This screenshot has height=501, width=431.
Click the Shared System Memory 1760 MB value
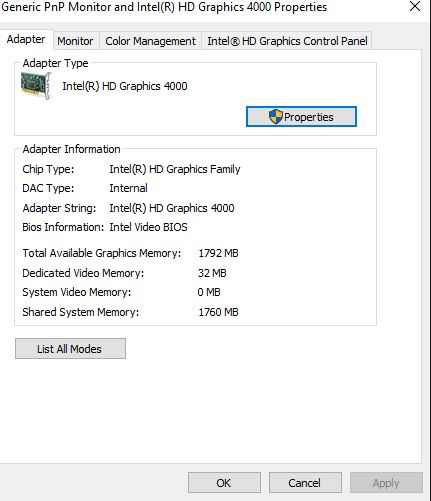click(218, 312)
